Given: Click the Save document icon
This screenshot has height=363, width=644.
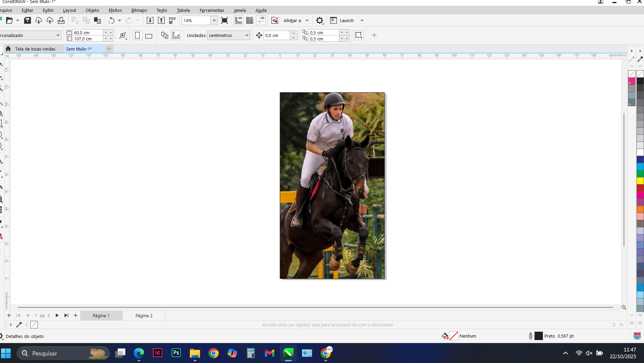Looking at the screenshot, I should 28,20.
